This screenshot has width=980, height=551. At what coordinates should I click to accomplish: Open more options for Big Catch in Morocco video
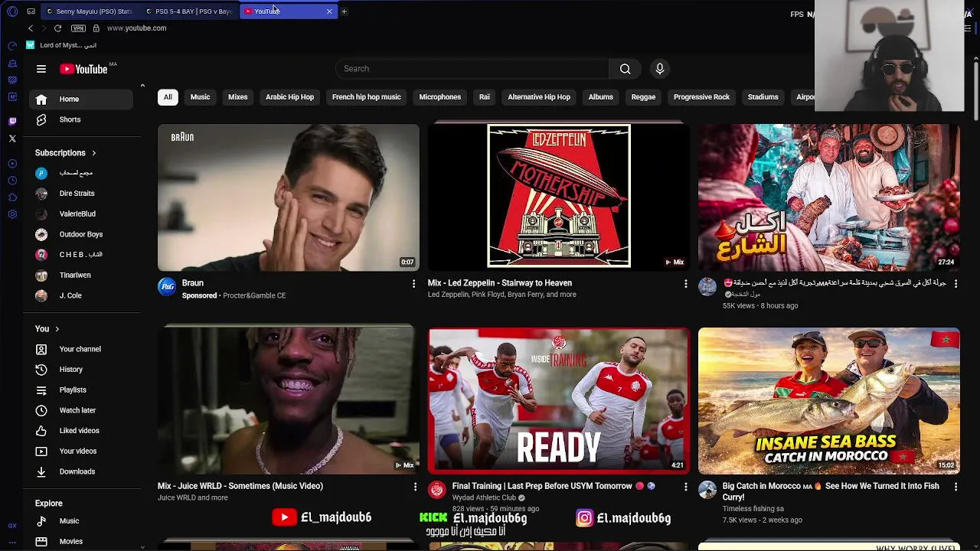(955, 487)
